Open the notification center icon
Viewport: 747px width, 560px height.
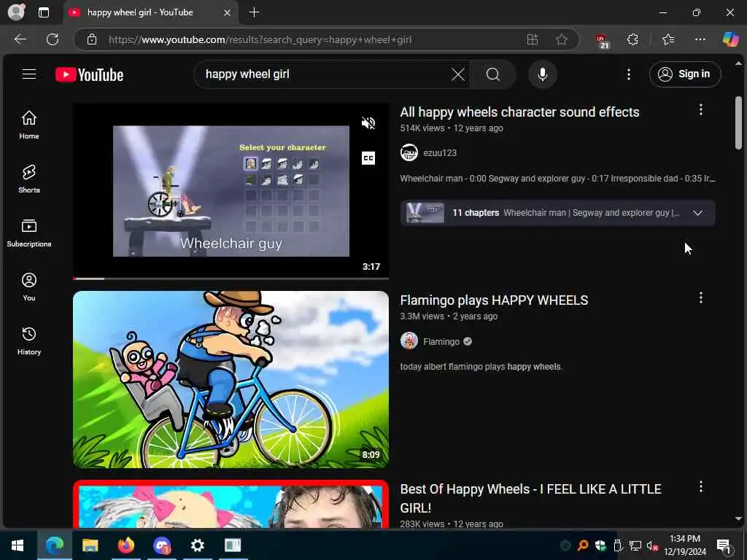pos(724,545)
